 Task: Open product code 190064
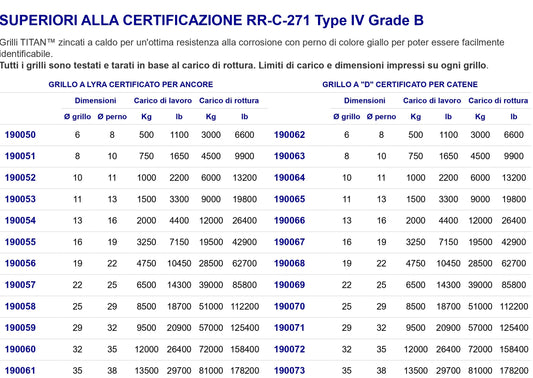(x=290, y=177)
